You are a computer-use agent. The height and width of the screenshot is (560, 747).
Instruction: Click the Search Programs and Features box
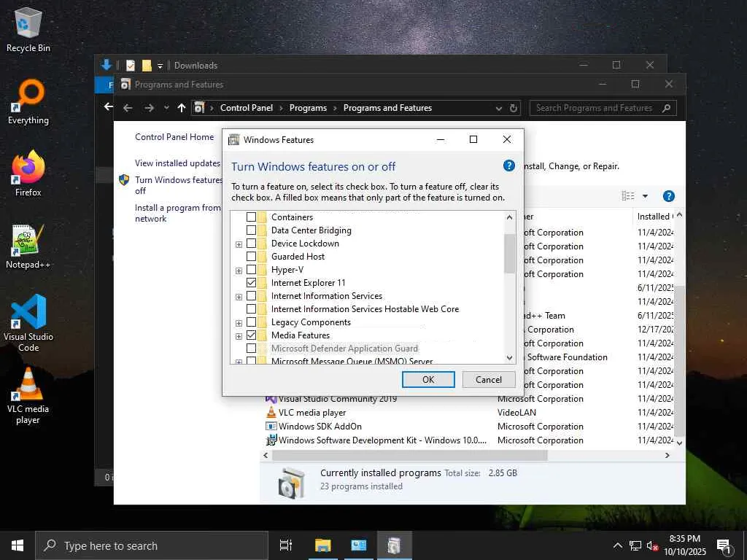[x=595, y=108]
